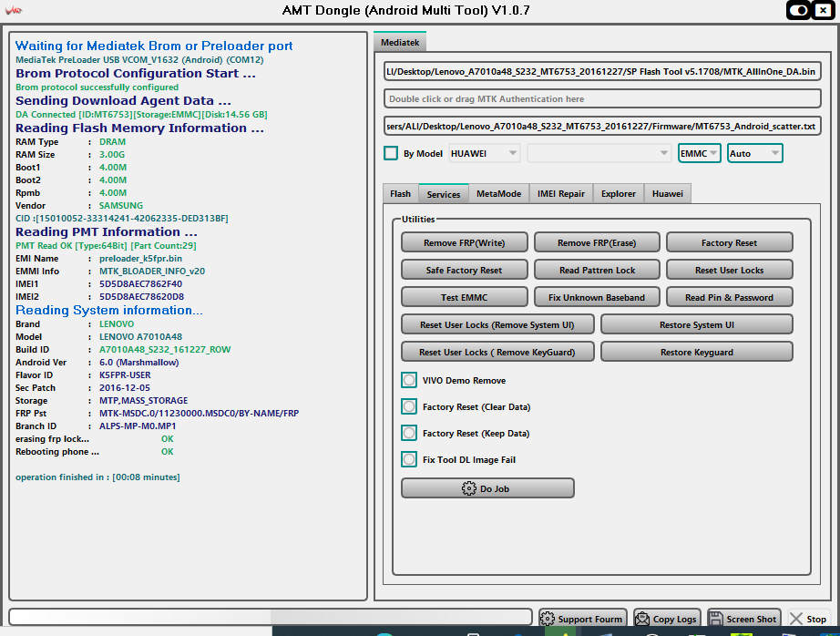Viewport: 840px width, 636px height.
Task: Click the RAM Size value 3.00G
Action: (x=112, y=155)
